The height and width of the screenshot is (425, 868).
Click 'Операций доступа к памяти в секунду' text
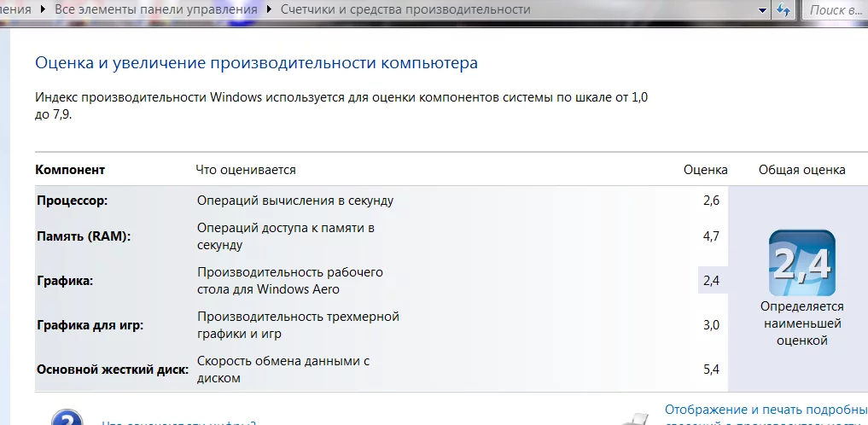tap(286, 236)
